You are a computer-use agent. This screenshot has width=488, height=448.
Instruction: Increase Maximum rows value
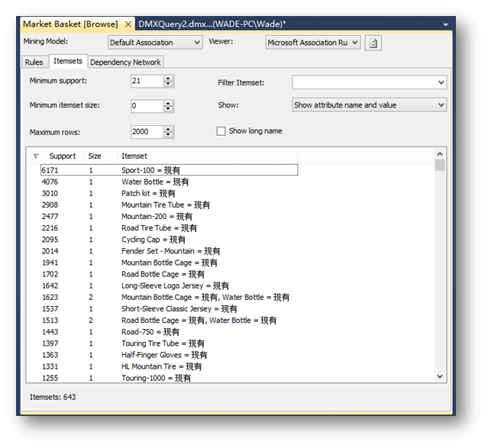168,129
